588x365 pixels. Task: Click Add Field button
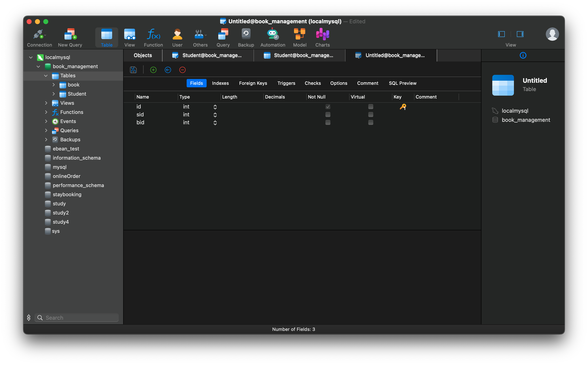coord(153,70)
